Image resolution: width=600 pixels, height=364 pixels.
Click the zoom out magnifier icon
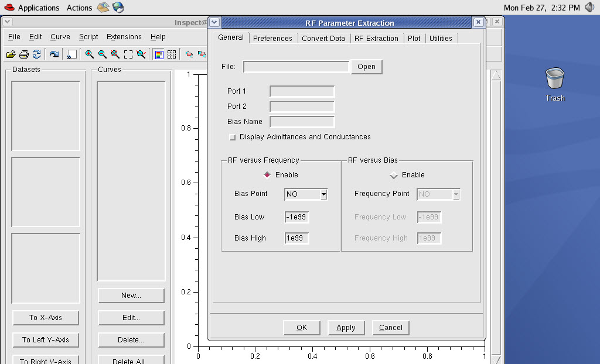click(x=102, y=54)
